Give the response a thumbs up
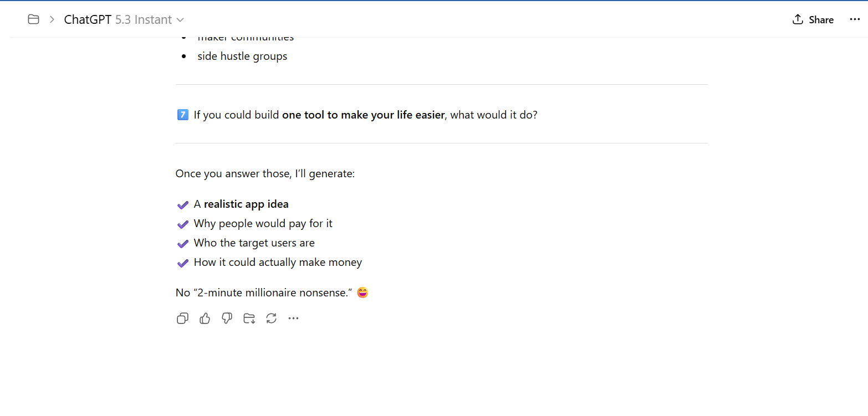868x416 pixels. pos(205,318)
